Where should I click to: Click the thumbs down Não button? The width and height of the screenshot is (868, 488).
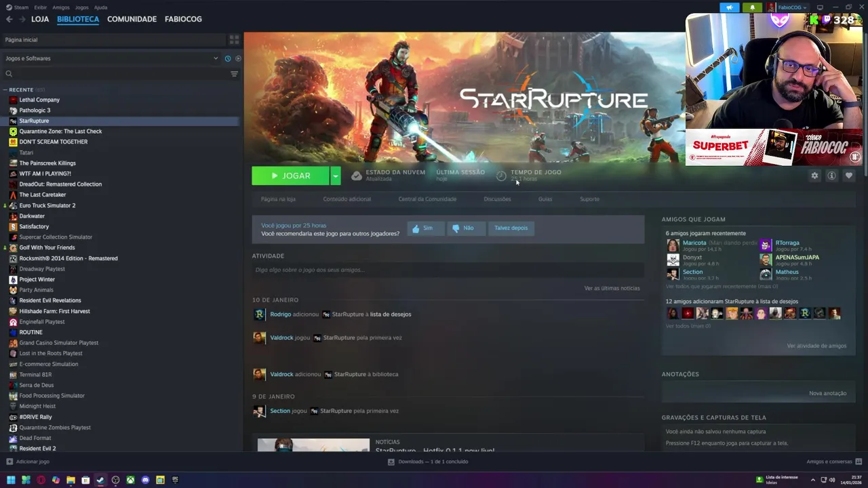[465, 228]
